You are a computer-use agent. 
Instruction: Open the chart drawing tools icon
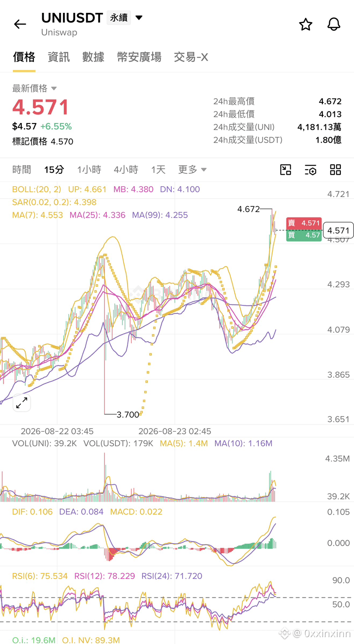point(286,170)
